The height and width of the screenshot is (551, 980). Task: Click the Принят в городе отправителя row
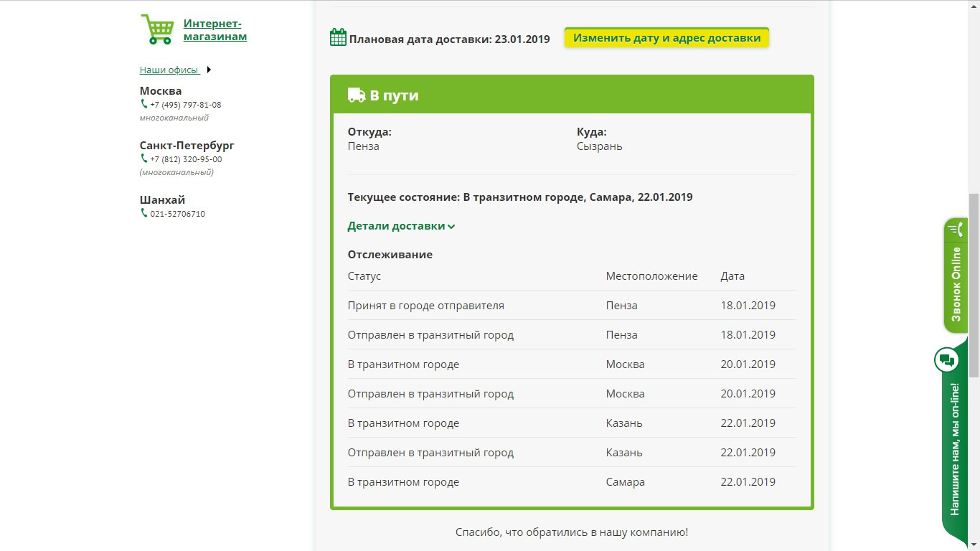click(x=572, y=305)
